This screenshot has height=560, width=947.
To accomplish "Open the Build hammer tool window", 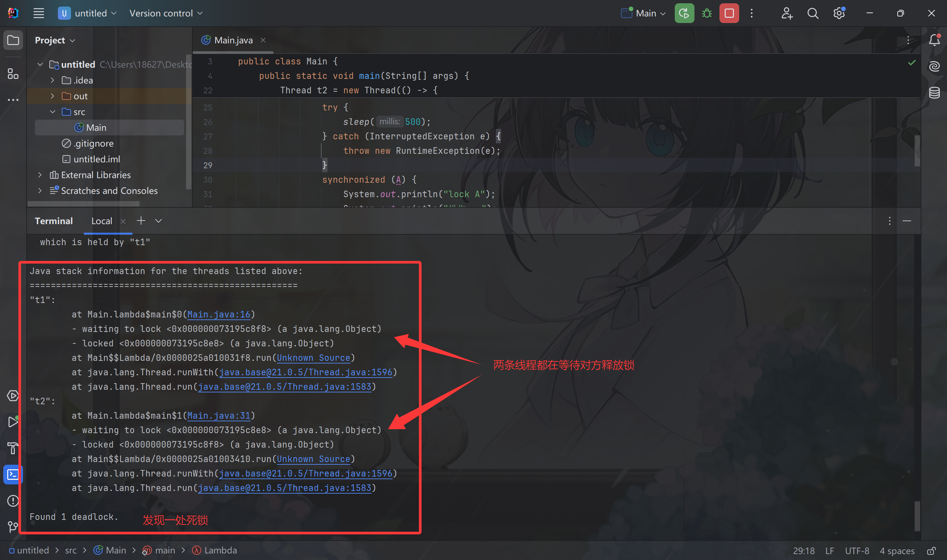I will (13, 448).
